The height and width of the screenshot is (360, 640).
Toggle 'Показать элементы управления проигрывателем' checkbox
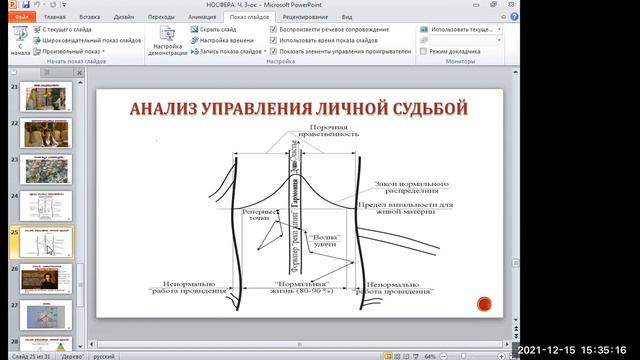pyautogui.click(x=273, y=51)
